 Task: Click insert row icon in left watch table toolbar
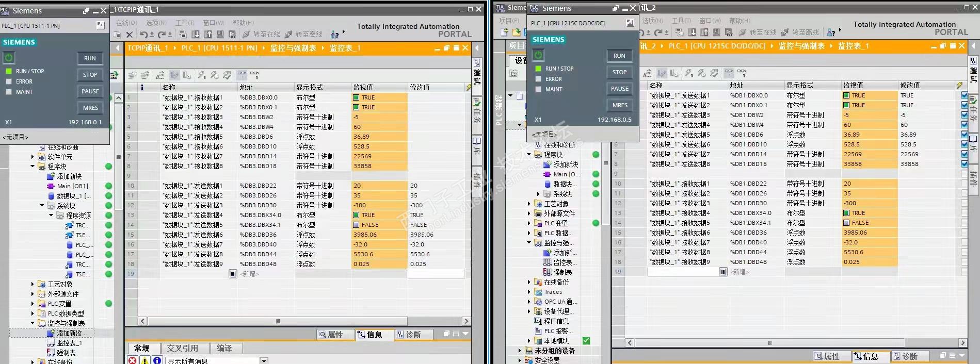click(x=133, y=75)
